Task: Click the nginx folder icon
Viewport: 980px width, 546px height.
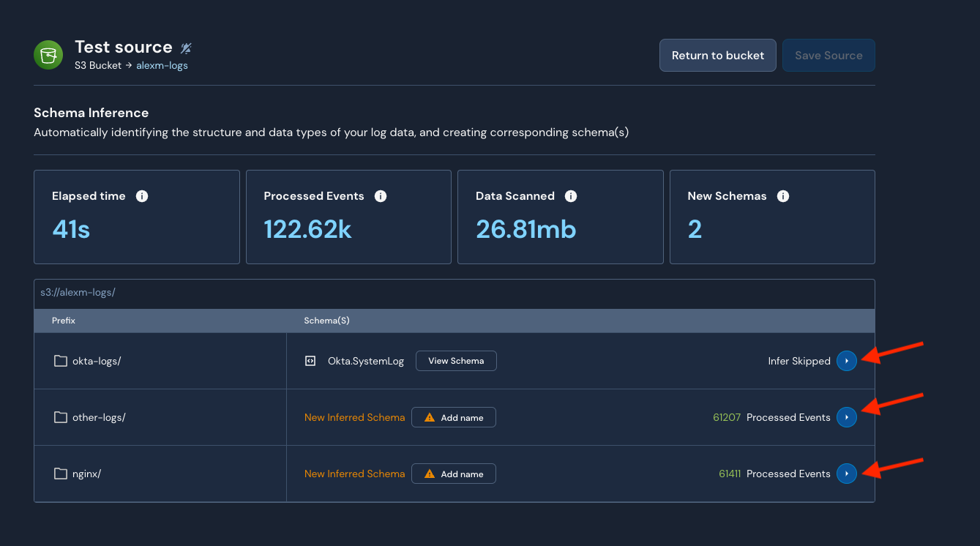Action: coord(61,474)
